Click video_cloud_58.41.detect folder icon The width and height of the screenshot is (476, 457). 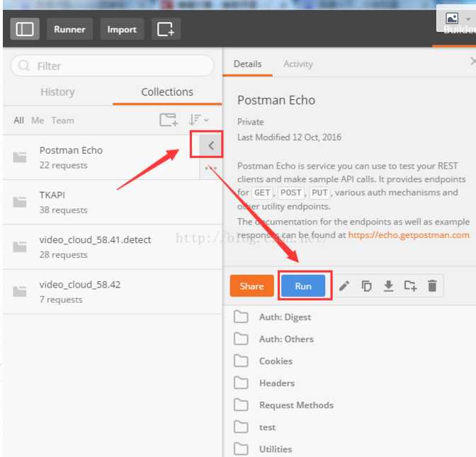(x=20, y=247)
